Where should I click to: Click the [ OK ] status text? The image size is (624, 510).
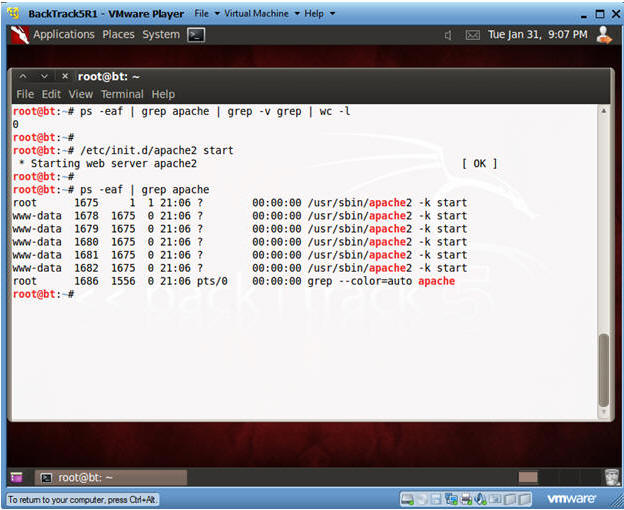click(x=480, y=164)
